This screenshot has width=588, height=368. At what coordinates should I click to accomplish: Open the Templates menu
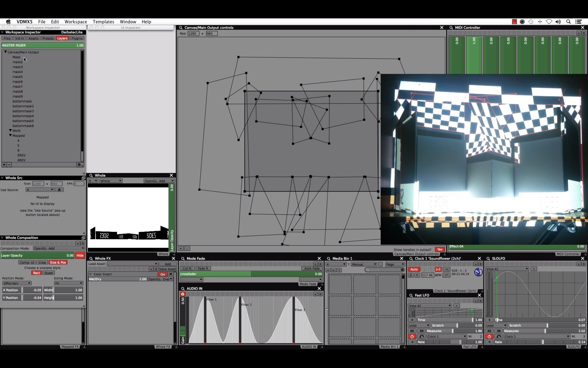103,22
